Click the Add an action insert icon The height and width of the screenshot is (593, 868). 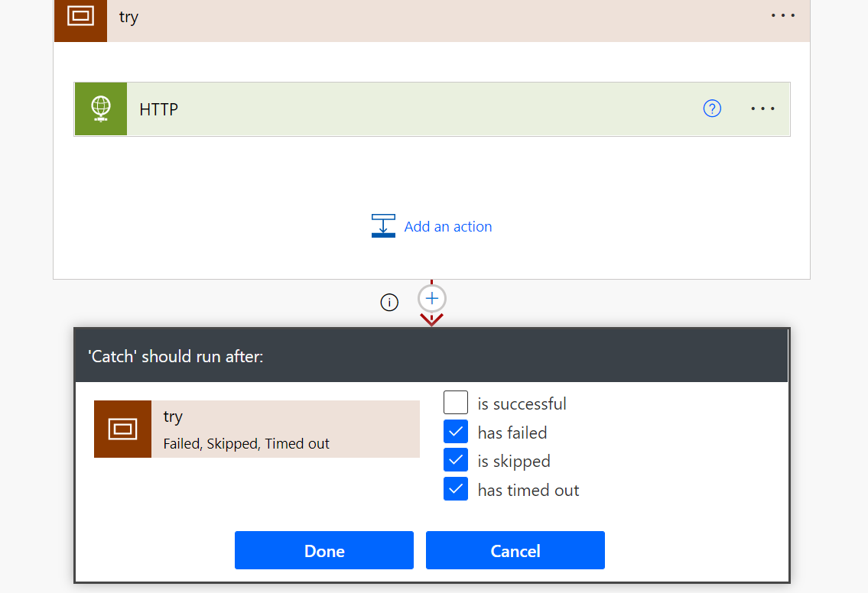pyautogui.click(x=383, y=226)
